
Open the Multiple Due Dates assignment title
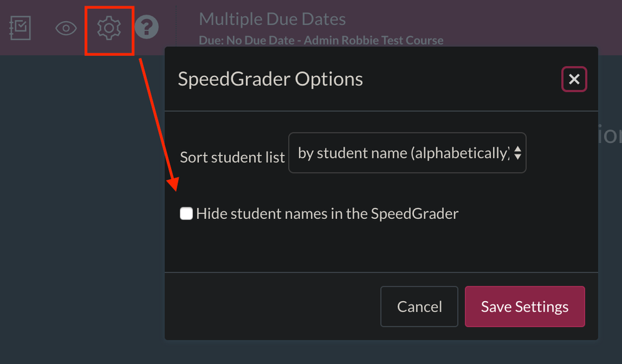click(x=272, y=19)
